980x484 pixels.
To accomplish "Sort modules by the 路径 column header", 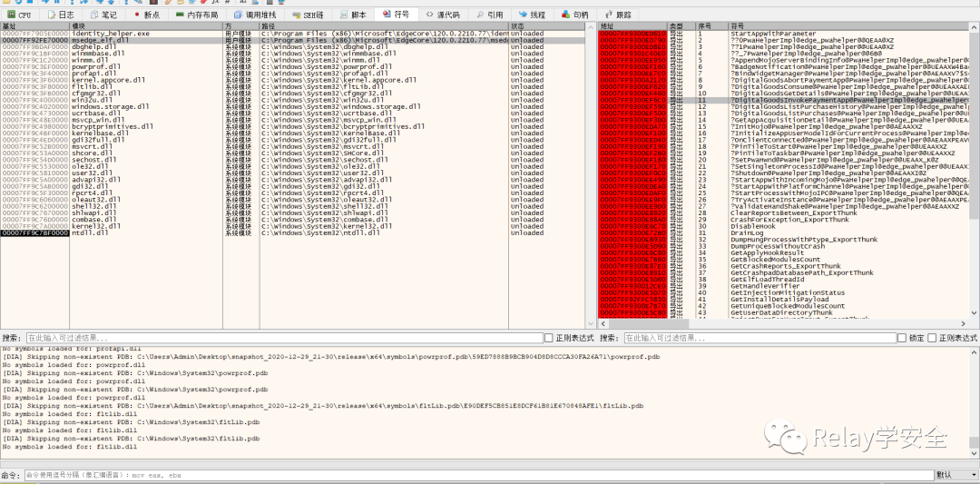I will [x=384, y=26].
